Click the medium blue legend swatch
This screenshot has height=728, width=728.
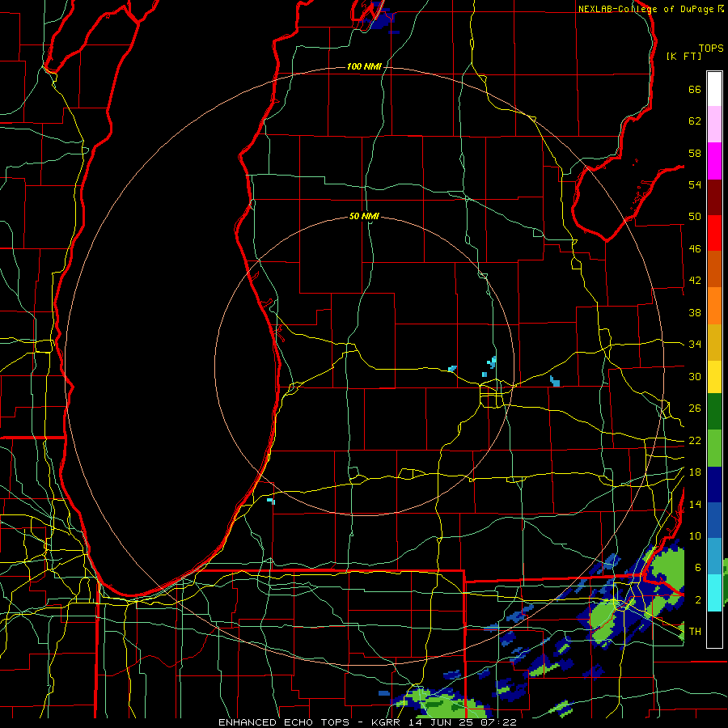coord(714,521)
